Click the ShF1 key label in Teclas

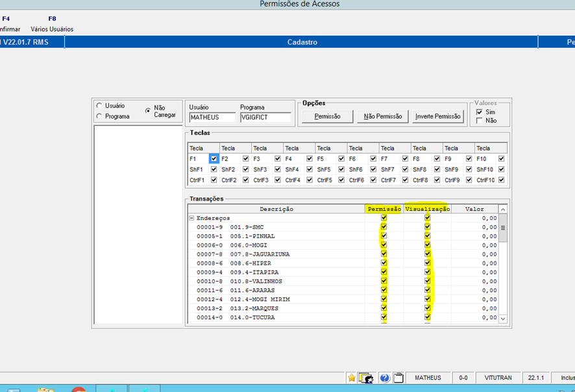pyautogui.click(x=196, y=170)
